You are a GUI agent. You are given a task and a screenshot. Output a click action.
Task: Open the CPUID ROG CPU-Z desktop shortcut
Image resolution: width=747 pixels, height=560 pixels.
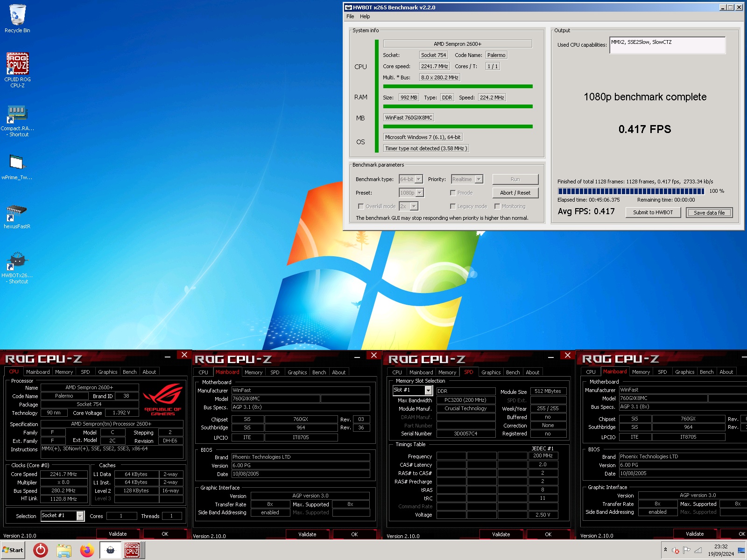pos(17,70)
